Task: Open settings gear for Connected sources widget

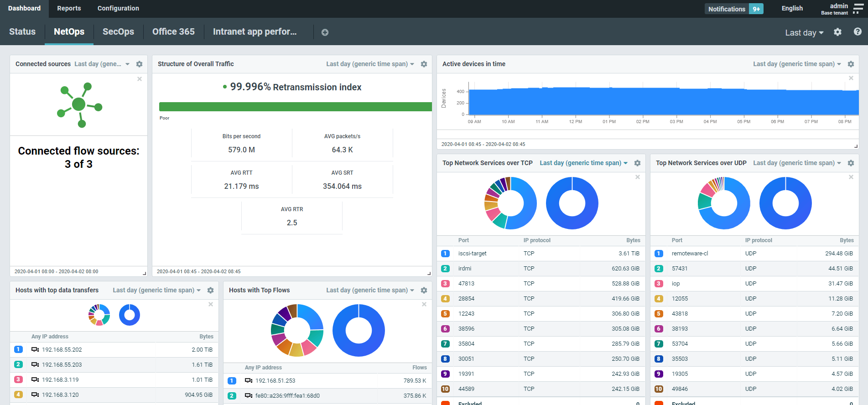Action: click(140, 64)
